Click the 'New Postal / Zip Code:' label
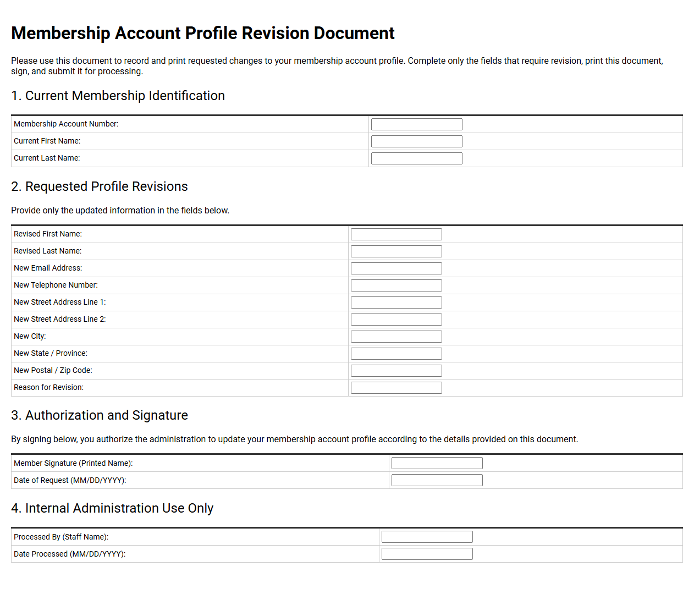This screenshot has height=616, width=694. 53,371
